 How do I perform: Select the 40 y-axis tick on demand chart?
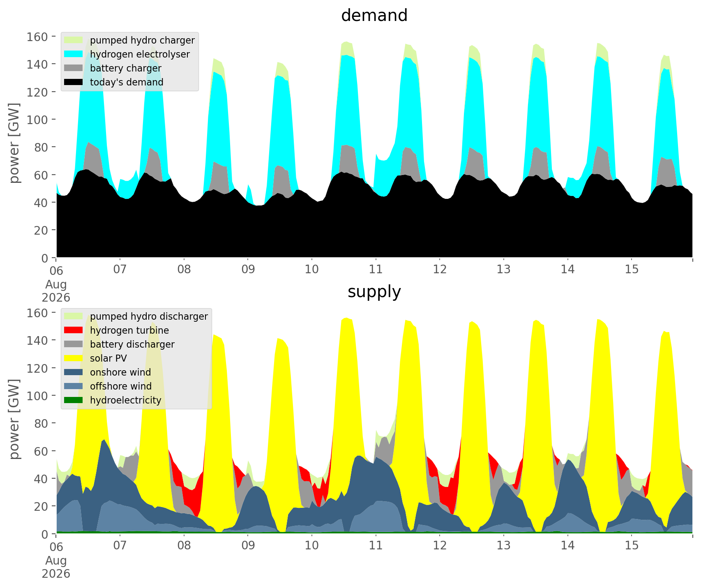tap(42, 203)
